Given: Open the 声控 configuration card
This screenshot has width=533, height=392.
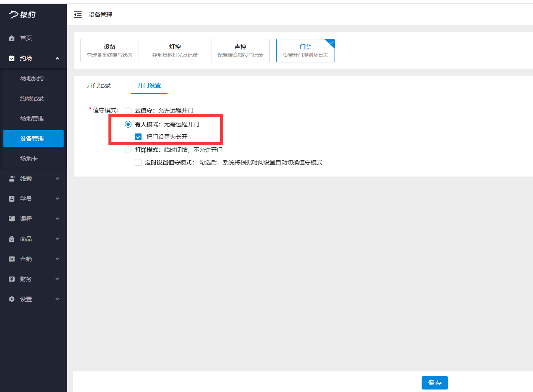Looking at the screenshot, I should pyautogui.click(x=240, y=50).
